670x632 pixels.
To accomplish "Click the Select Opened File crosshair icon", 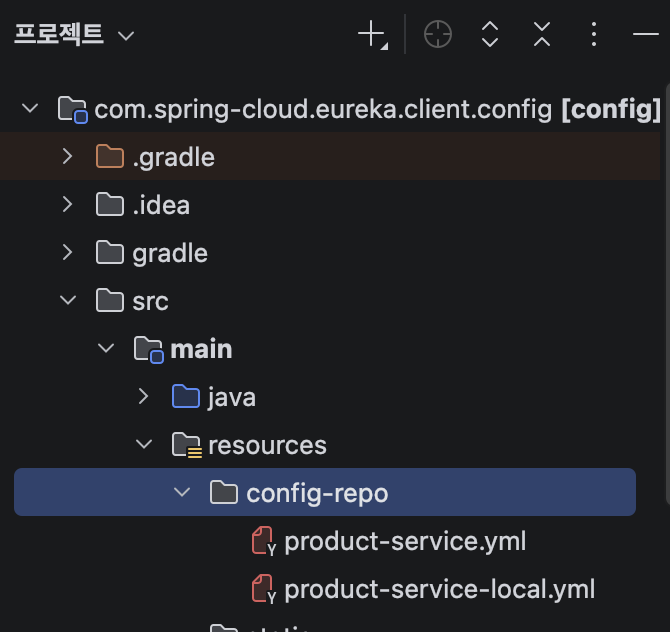I will pyautogui.click(x=438, y=35).
